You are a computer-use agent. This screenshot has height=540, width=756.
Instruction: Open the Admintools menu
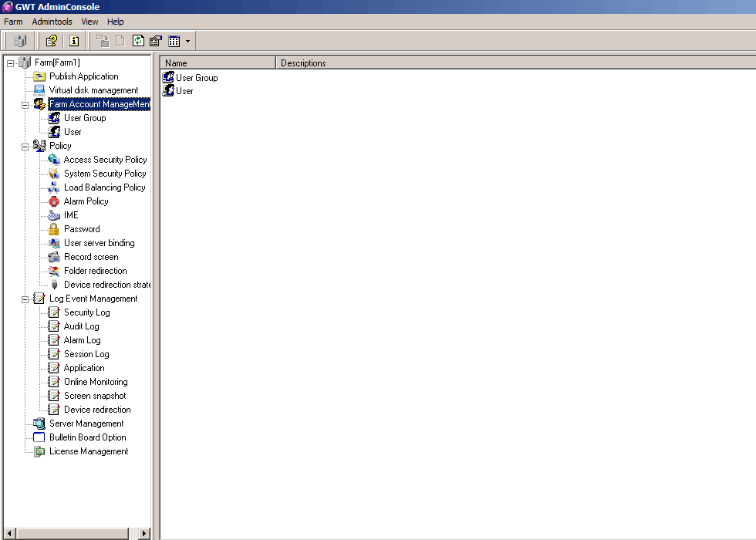click(x=52, y=22)
